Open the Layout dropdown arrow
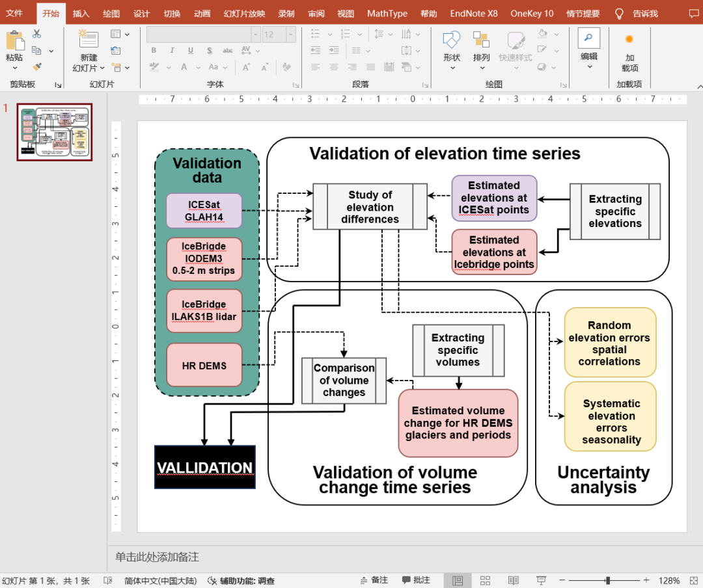 point(128,34)
